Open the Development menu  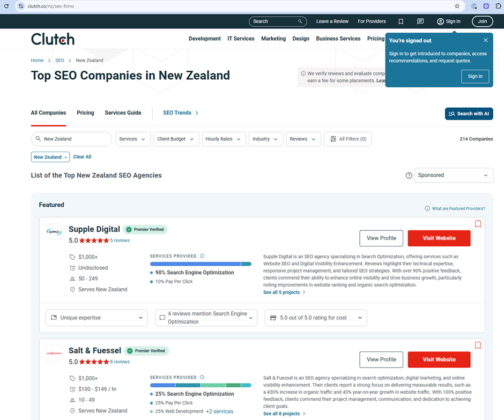click(x=205, y=39)
